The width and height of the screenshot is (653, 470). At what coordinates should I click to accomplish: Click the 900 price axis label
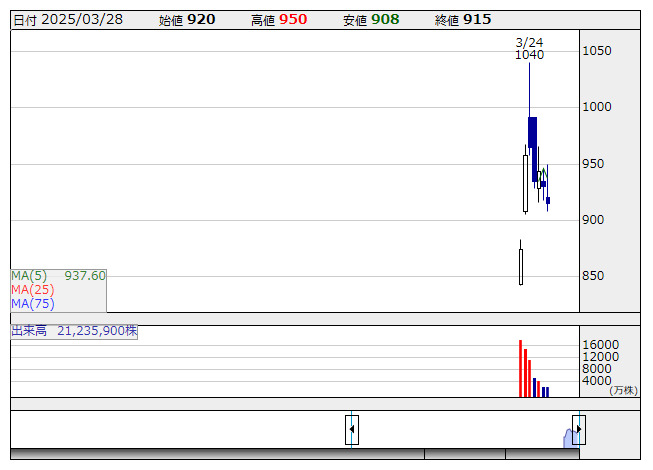pos(593,220)
